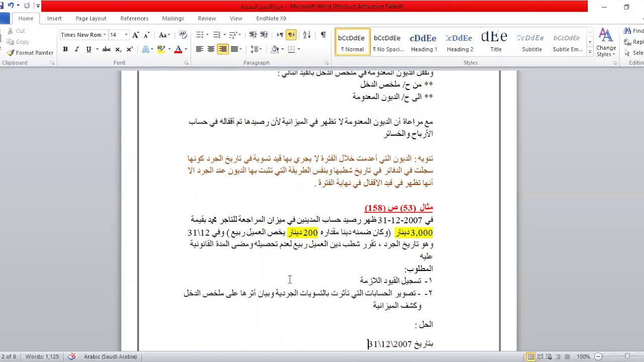
Task: Apply bold formatting
Action: tap(65, 49)
